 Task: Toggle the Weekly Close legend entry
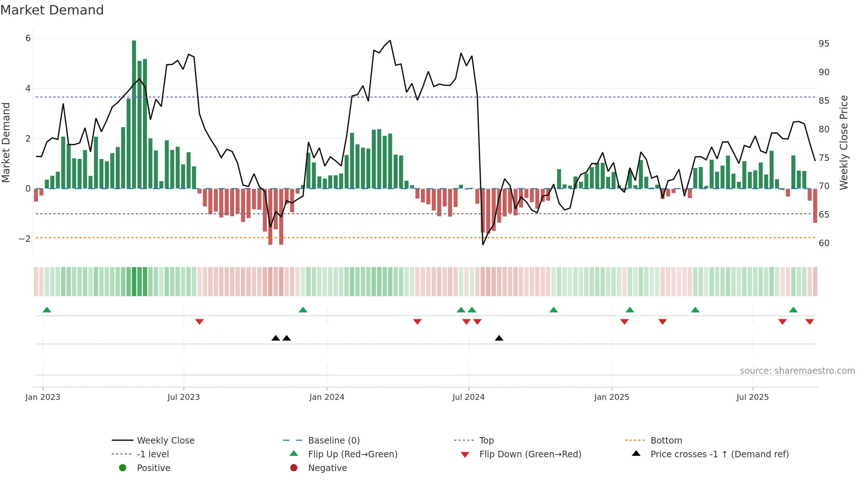[x=153, y=440]
